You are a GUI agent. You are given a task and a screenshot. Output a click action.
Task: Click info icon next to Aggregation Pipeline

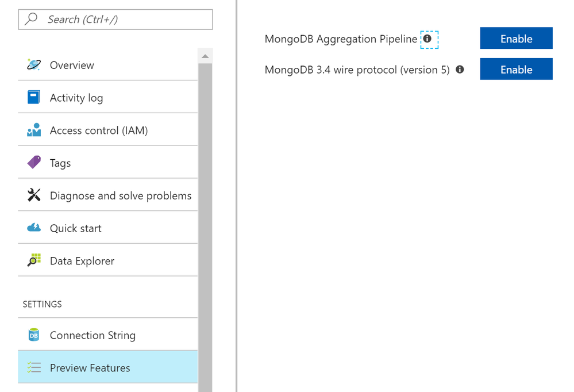[427, 39]
